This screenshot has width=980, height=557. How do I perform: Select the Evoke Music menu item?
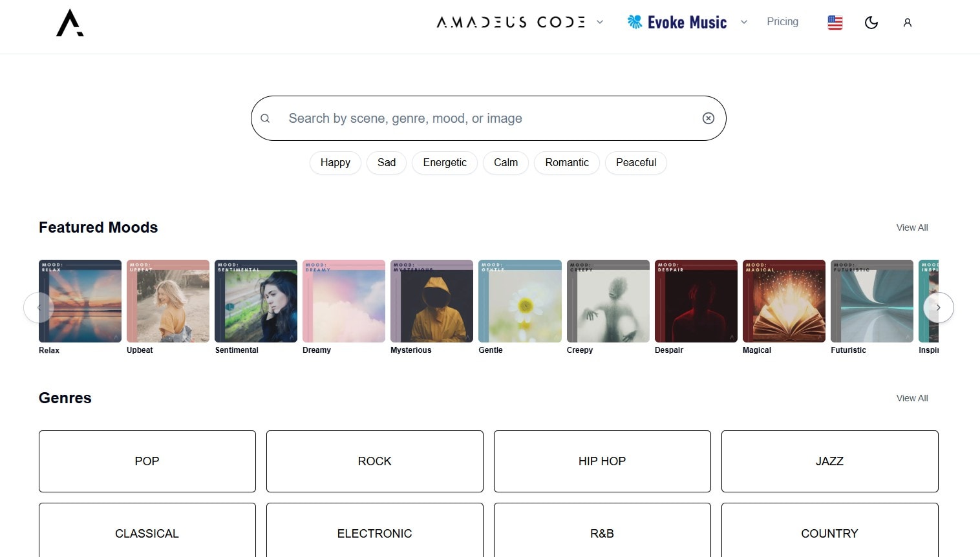tap(687, 21)
